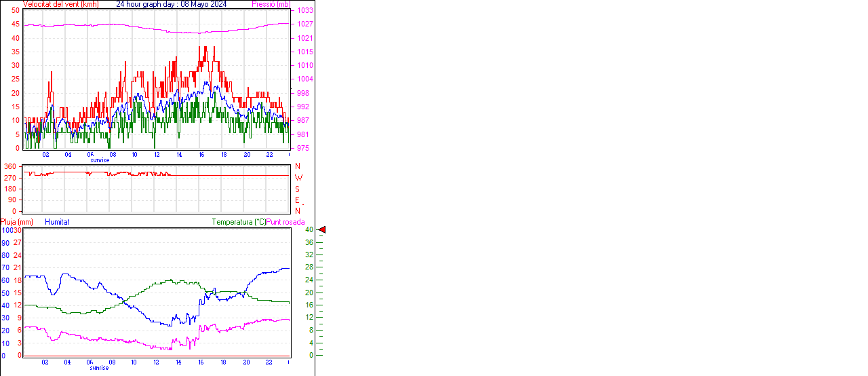Click the 360 value on wind direction axis
The height and width of the screenshot is (376, 868).
10,166
